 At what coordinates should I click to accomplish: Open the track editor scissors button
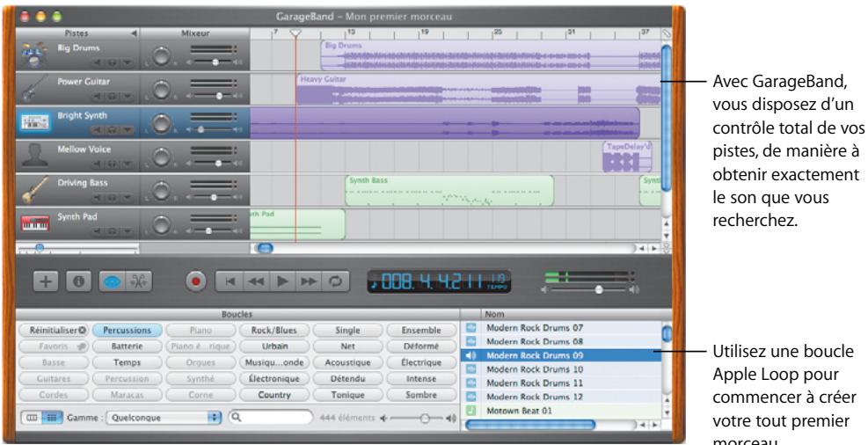coord(138,281)
